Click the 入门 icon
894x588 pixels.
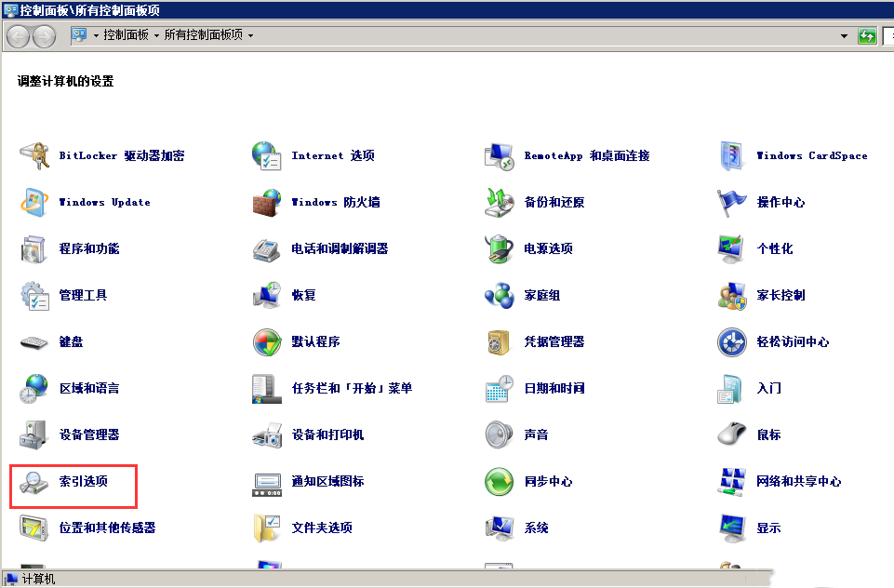(x=730, y=388)
